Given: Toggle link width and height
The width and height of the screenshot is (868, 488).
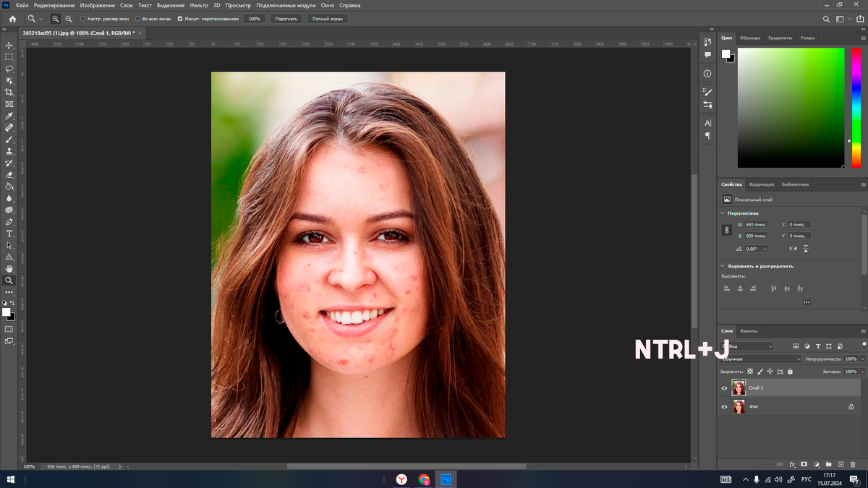Looking at the screenshot, I should 727,230.
